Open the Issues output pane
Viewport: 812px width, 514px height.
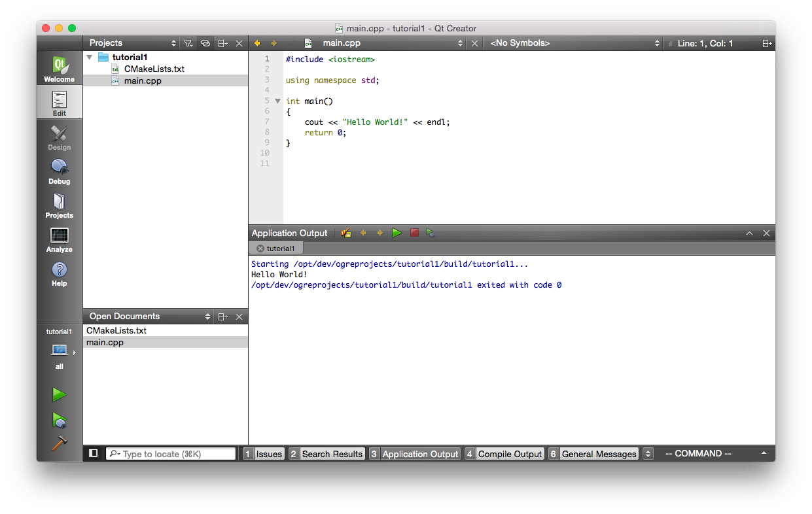tap(263, 454)
